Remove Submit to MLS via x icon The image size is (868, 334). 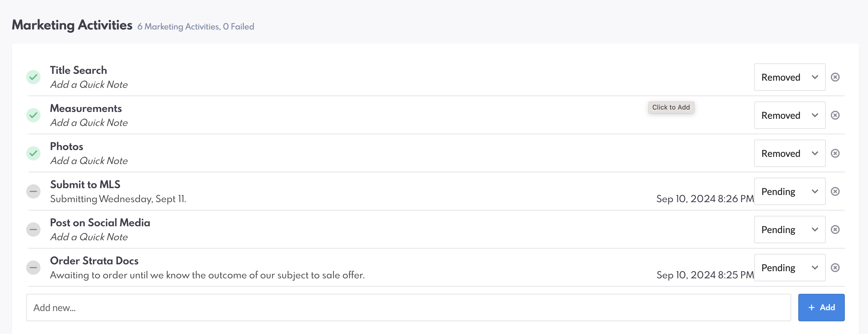click(x=835, y=191)
